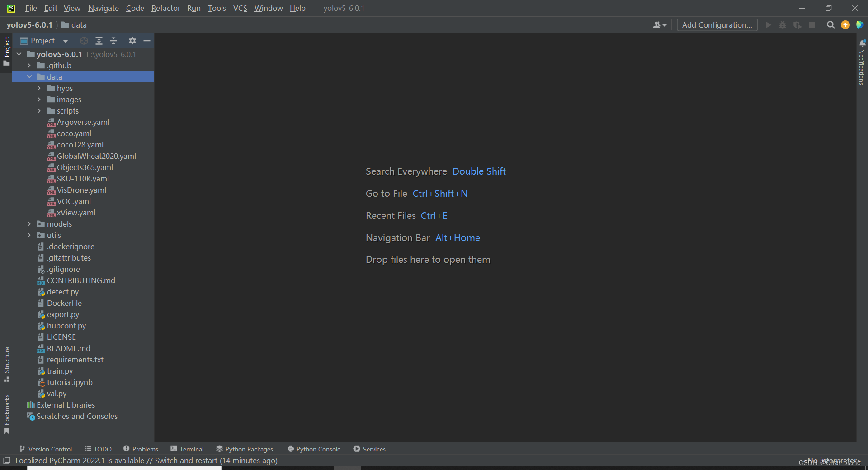Image resolution: width=868 pixels, height=470 pixels.
Task: Open Version Control tool window
Action: tap(46, 449)
